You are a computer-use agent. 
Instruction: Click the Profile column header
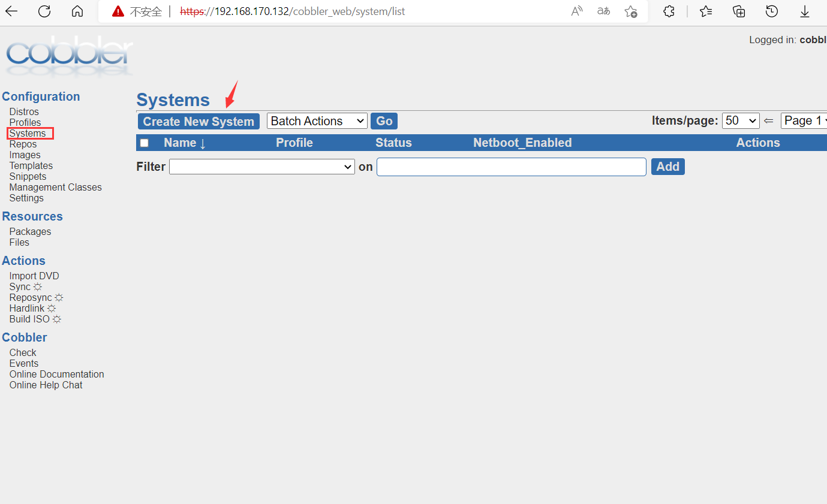(x=294, y=143)
